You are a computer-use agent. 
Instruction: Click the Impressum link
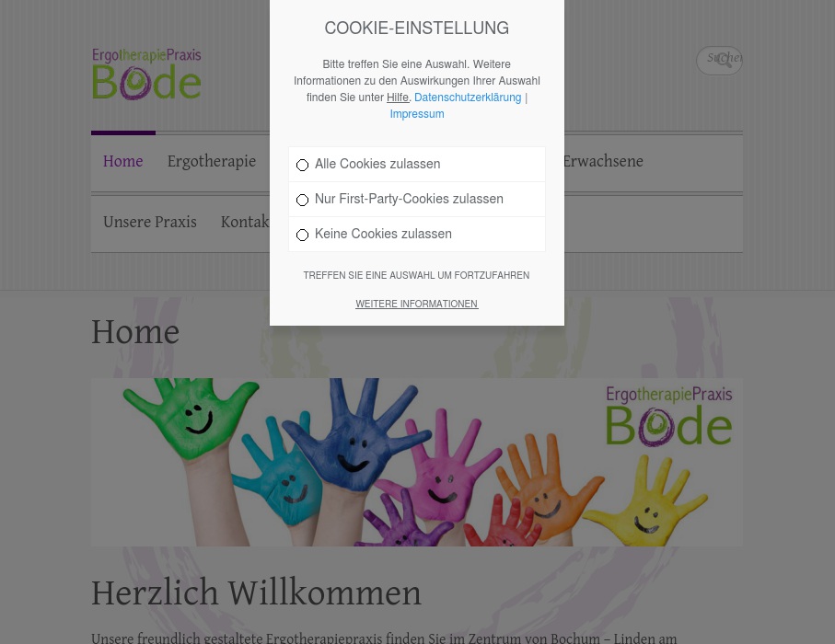pos(417,114)
